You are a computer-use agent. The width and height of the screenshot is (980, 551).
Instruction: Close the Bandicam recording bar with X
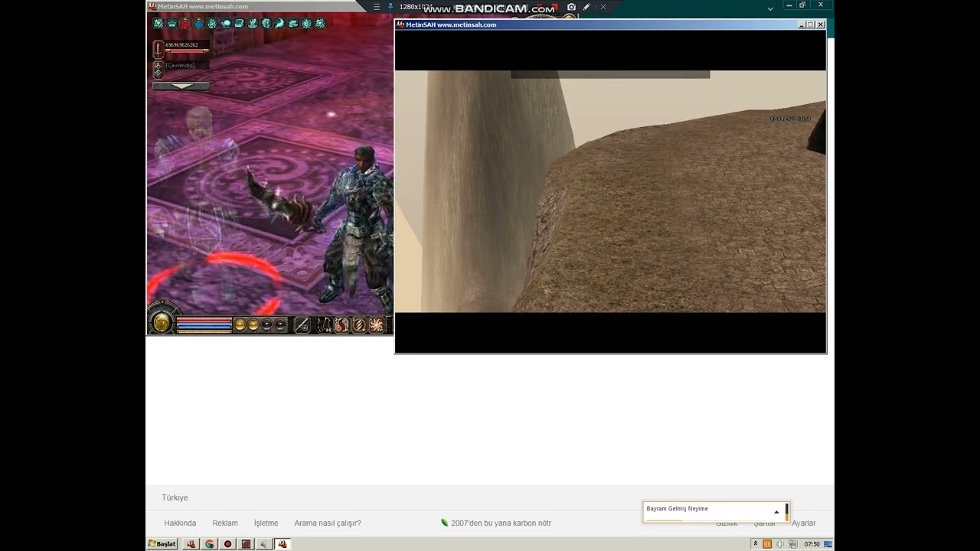[x=603, y=7]
